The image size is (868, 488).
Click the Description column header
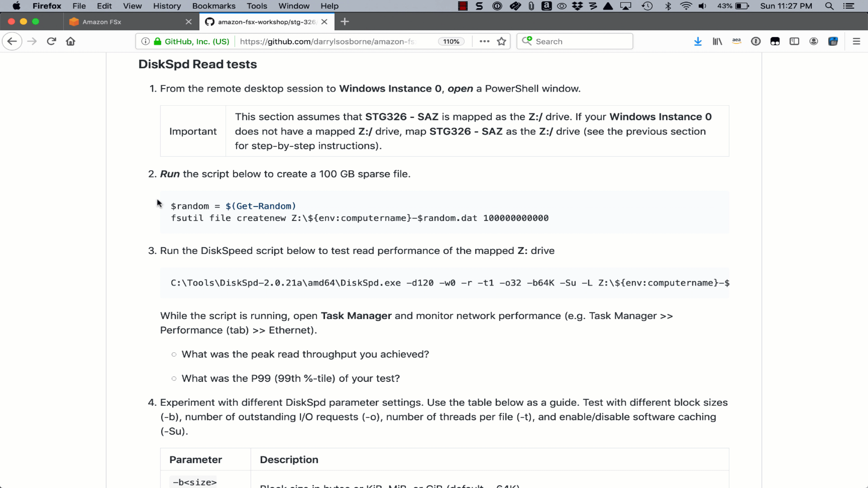[490, 460]
